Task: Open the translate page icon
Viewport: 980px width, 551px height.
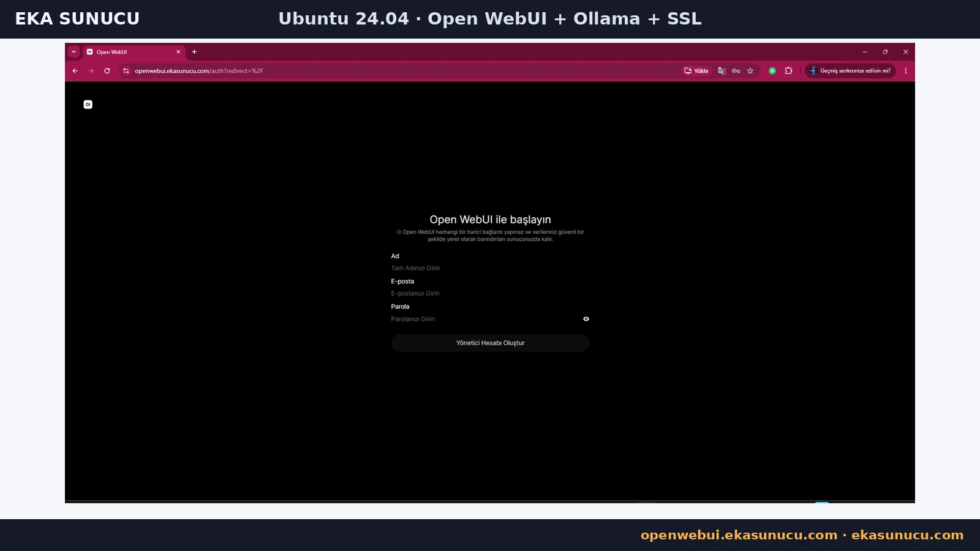Action: click(x=722, y=71)
